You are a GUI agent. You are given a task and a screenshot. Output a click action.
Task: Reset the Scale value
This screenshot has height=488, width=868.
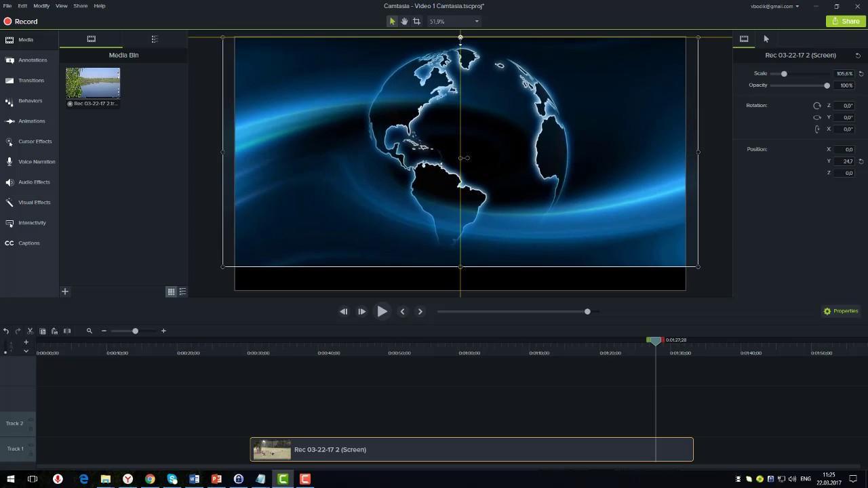(861, 74)
